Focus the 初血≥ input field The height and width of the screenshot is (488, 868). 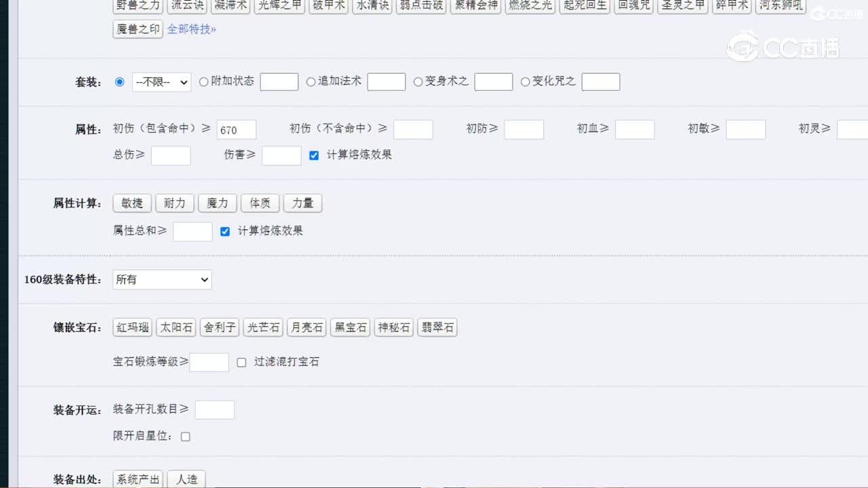635,129
